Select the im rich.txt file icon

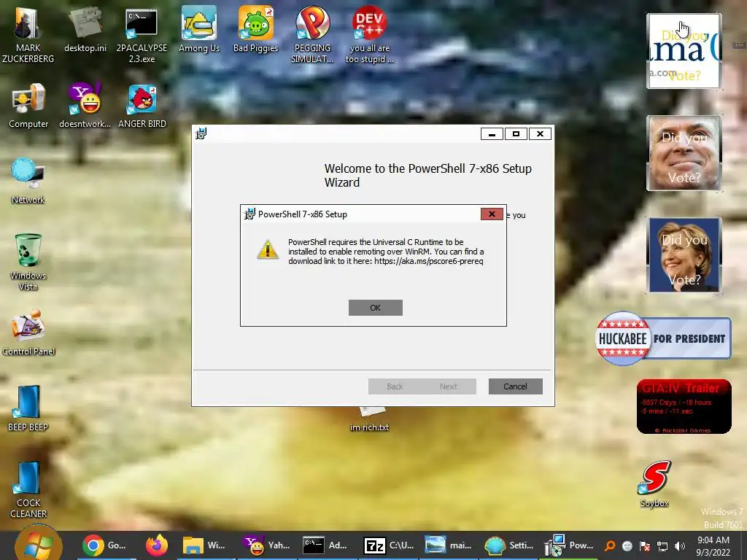click(370, 419)
